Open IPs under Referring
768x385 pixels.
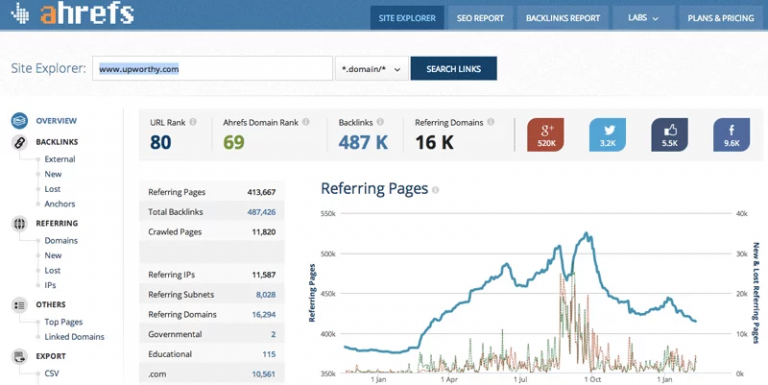coord(50,285)
